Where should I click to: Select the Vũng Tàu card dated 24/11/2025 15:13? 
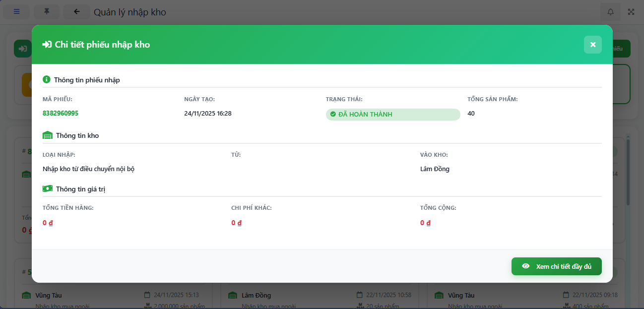pyautogui.click(x=114, y=296)
